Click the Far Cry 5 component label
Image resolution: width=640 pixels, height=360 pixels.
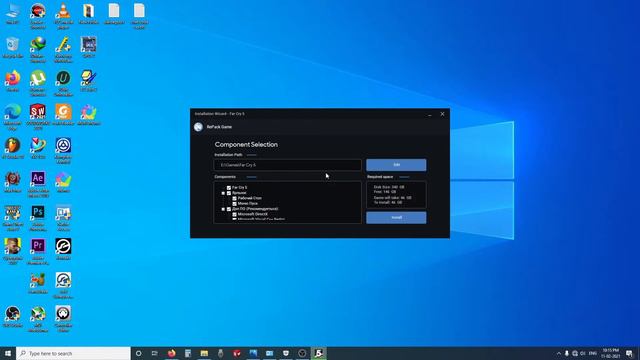point(240,188)
